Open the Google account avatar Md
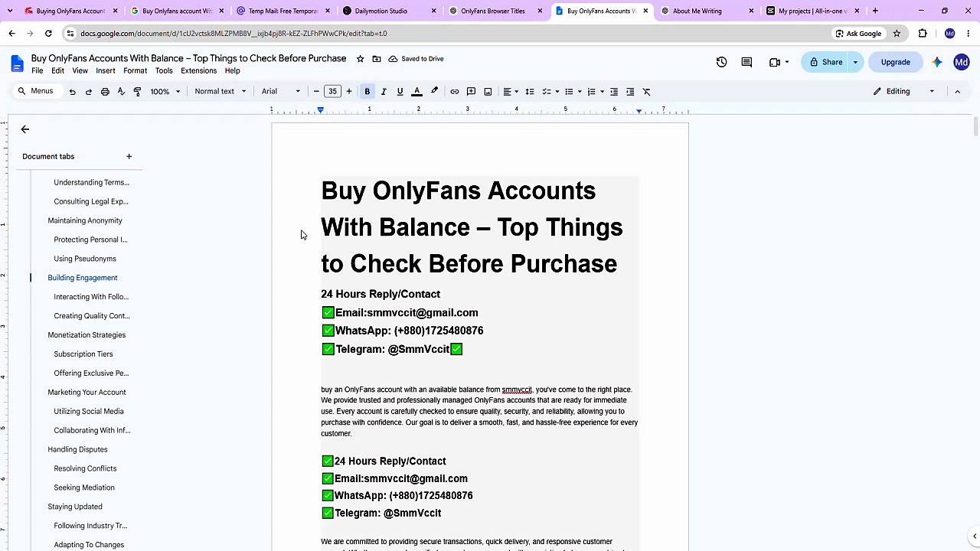This screenshot has height=551, width=980. click(962, 62)
